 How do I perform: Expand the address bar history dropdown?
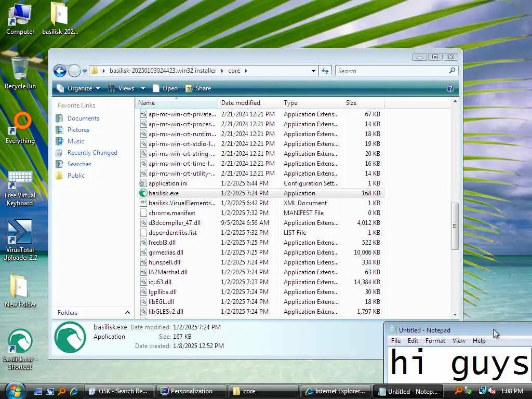(x=313, y=71)
